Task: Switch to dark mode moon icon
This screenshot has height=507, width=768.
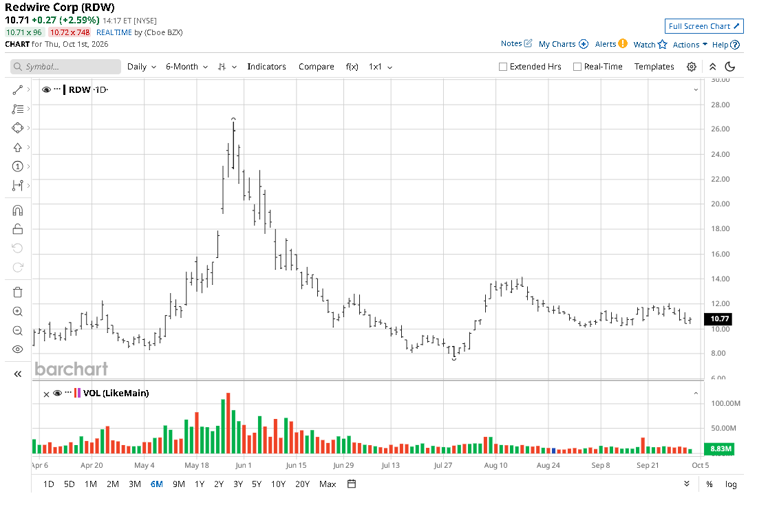Action: 730,67
